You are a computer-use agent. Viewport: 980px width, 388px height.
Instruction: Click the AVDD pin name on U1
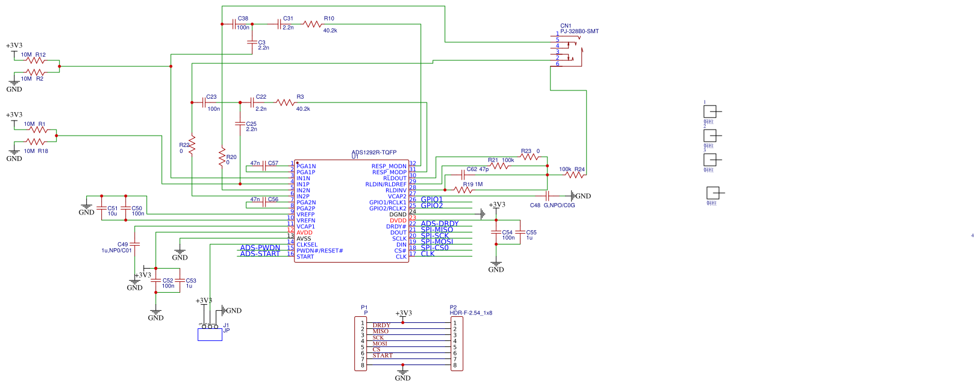[x=304, y=233]
